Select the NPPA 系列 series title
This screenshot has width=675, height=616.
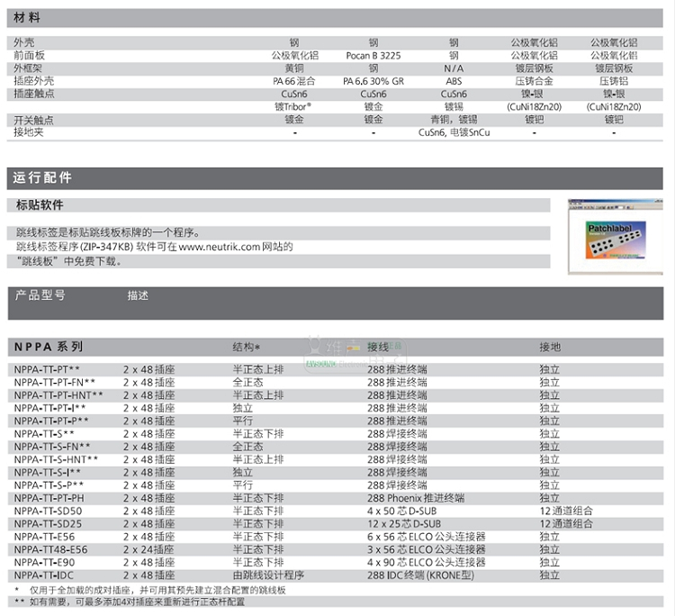tap(49, 347)
